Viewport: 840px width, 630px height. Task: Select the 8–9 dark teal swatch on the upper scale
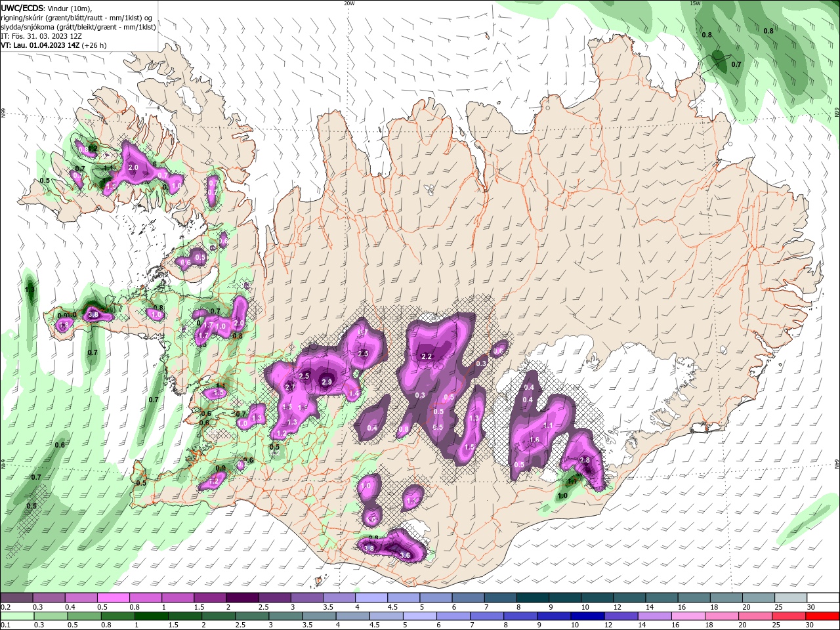[x=533, y=598]
